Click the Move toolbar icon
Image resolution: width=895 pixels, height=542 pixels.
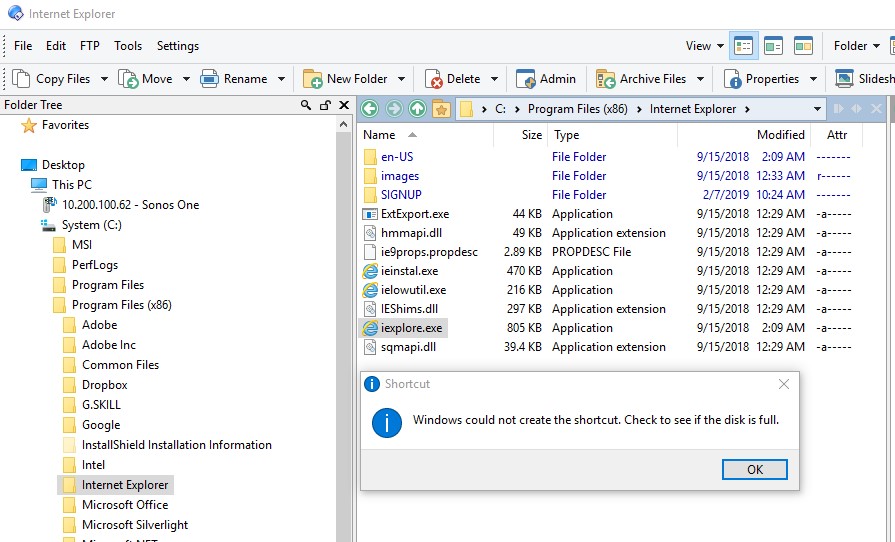(128, 79)
